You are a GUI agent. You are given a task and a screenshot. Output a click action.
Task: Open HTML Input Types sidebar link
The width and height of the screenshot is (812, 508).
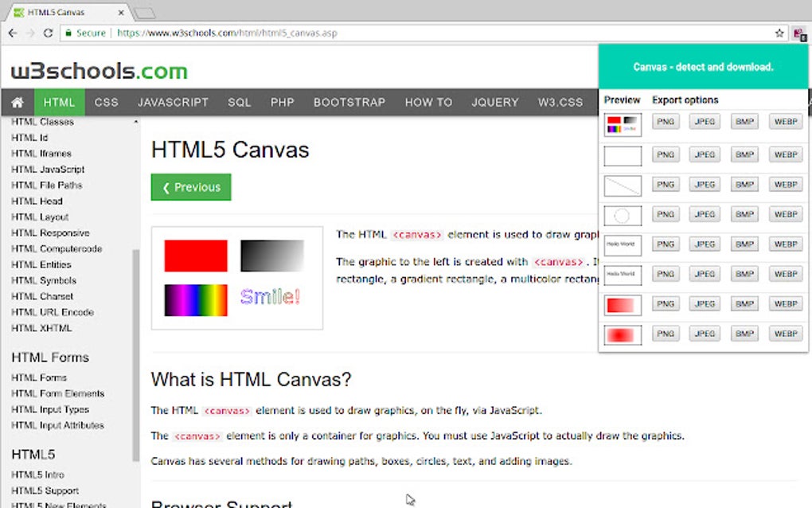coord(50,409)
